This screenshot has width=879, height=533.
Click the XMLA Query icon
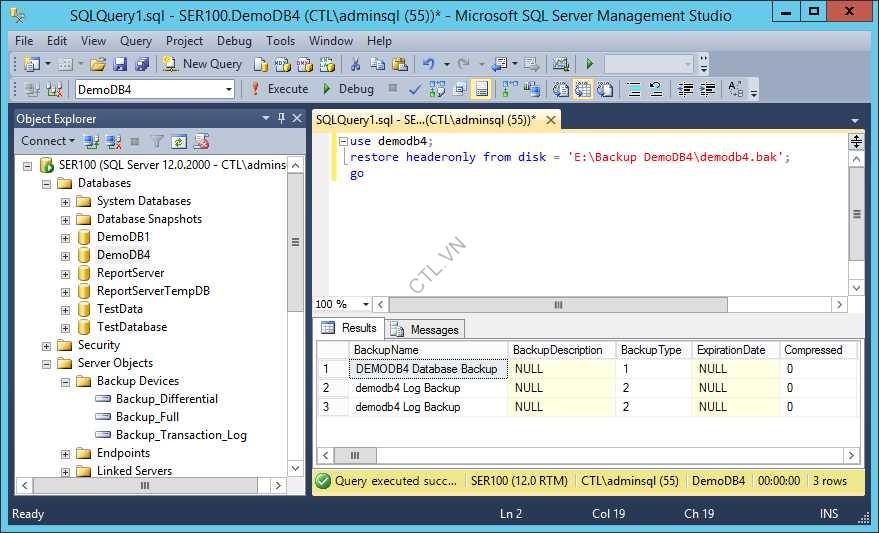pos(327,64)
